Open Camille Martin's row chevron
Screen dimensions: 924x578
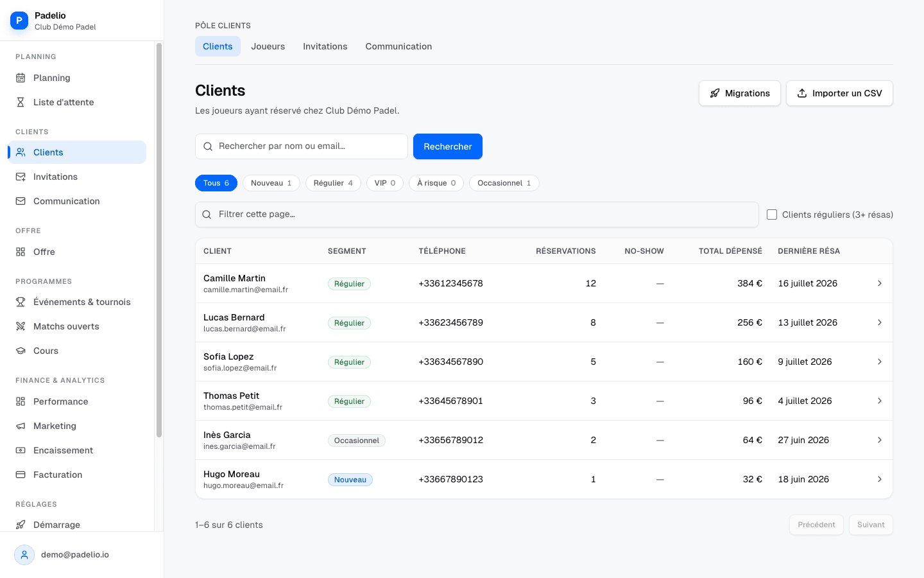(880, 283)
